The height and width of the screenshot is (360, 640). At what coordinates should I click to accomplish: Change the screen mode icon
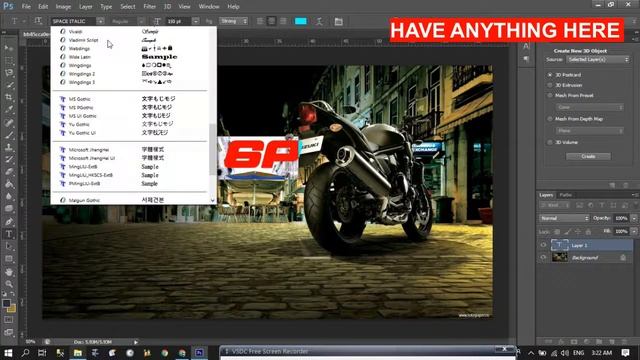point(9,332)
